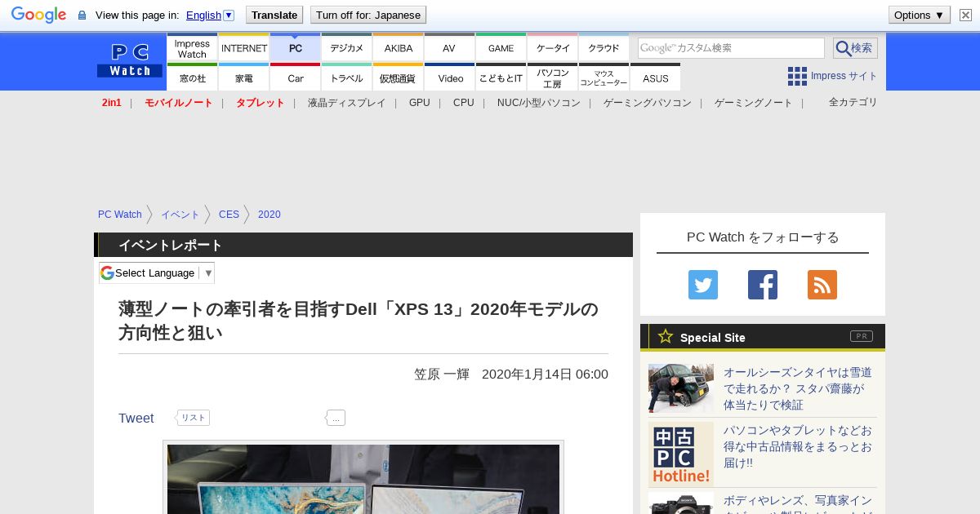Open the PC Watch RSS feed icon
Screen dimensions: 980x514
tap(822, 285)
